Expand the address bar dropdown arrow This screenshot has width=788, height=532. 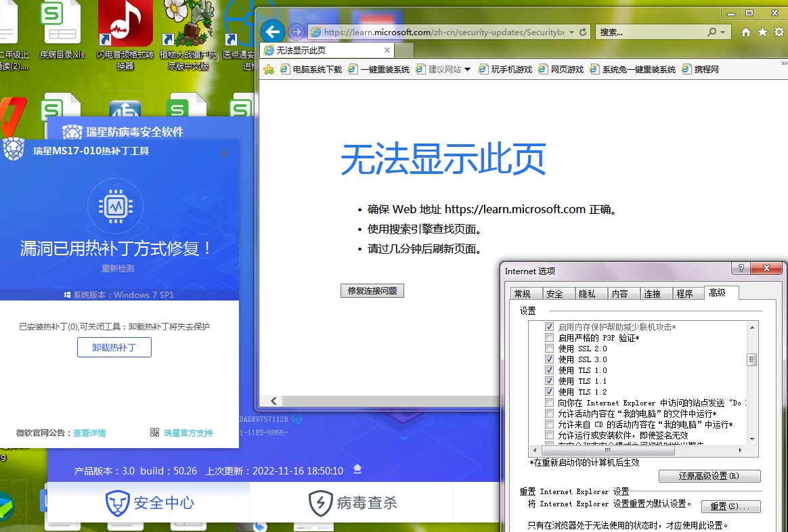(571, 32)
